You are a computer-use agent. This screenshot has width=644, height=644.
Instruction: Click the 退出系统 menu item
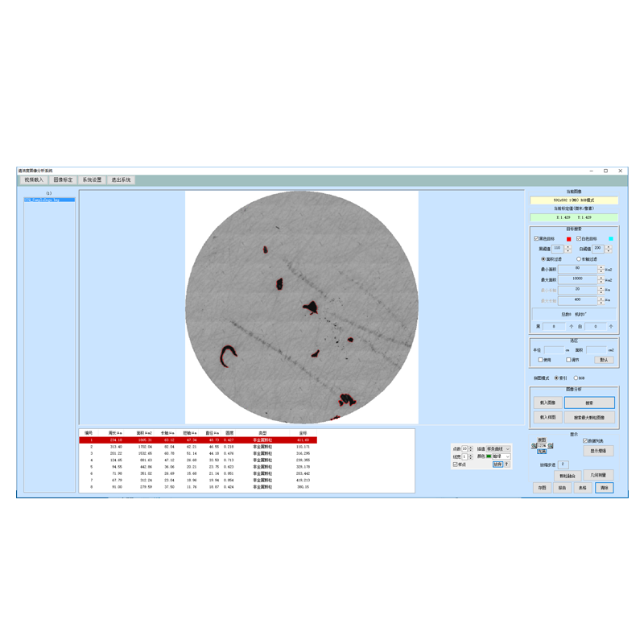(122, 180)
